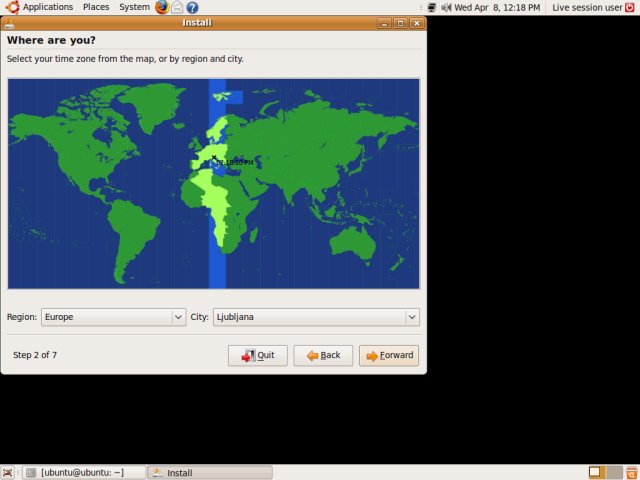The height and width of the screenshot is (480, 640).
Task: Open the volume speaker icon
Action: pyautogui.click(x=446, y=7)
